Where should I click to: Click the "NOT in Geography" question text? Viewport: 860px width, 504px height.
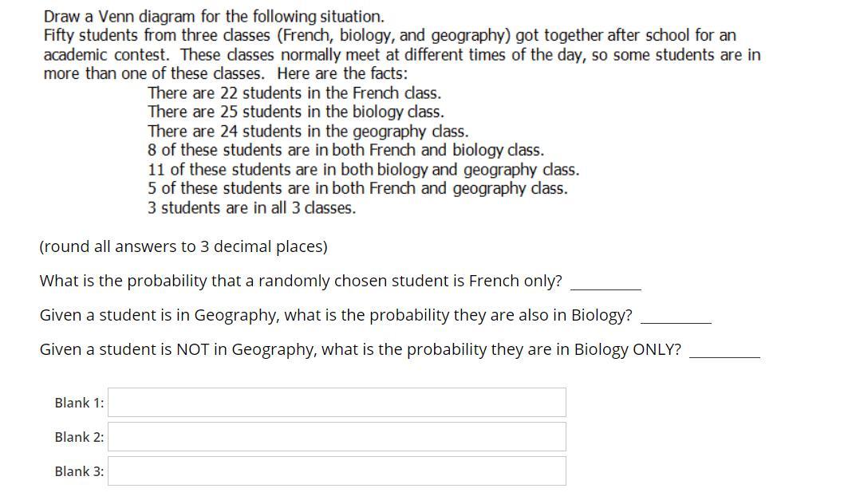pyautogui.click(x=361, y=349)
